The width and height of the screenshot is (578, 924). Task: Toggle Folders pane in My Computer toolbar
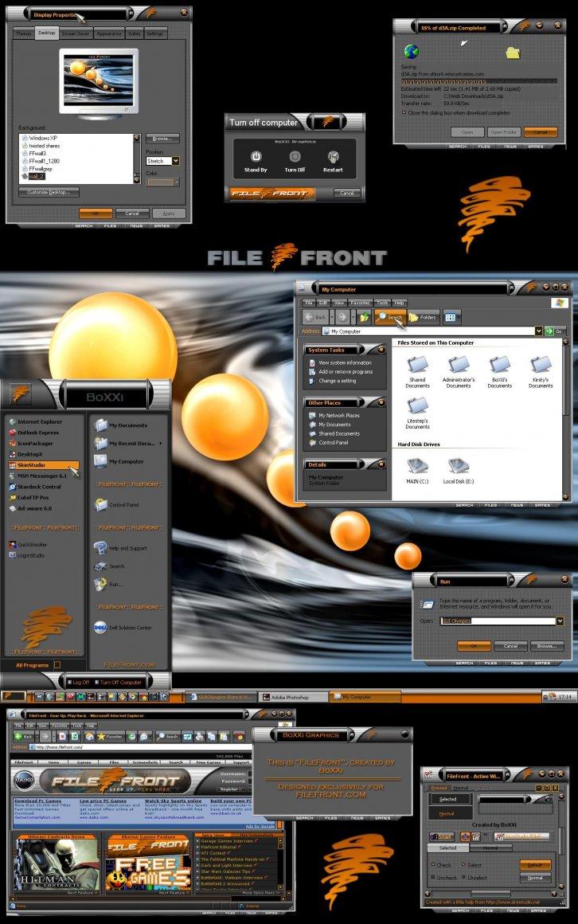pyautogui.click(x=423, y=317)
